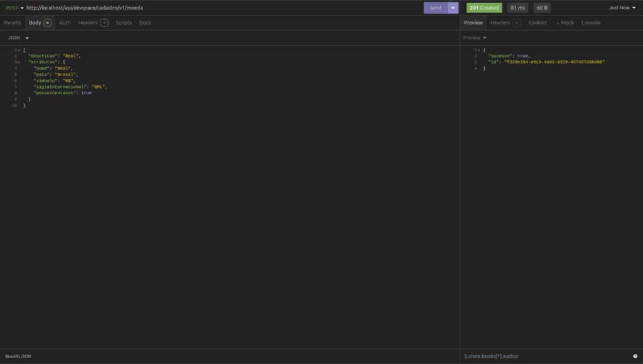Switch to the Console tab
Image resolution: width=643 pixels, height=364 pixels.
point(590,23)
